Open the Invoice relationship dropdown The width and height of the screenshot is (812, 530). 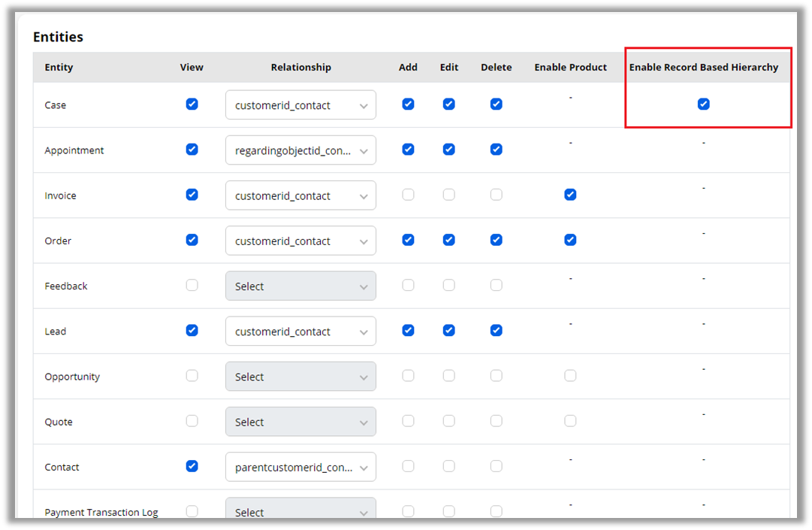[300, 195]
